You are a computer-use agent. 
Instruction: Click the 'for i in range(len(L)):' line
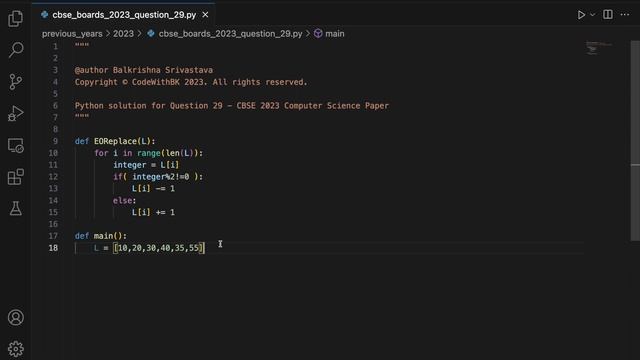pos(149,153)
